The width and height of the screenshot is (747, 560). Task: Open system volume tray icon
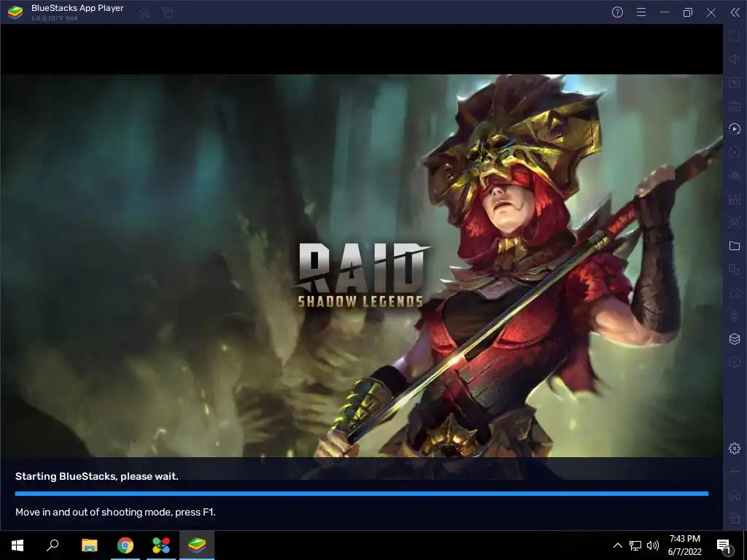tap(653, 545)
